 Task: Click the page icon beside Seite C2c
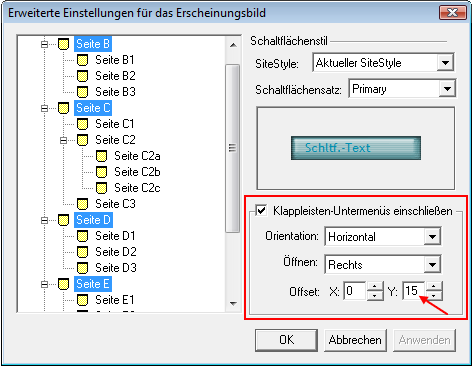101,188
